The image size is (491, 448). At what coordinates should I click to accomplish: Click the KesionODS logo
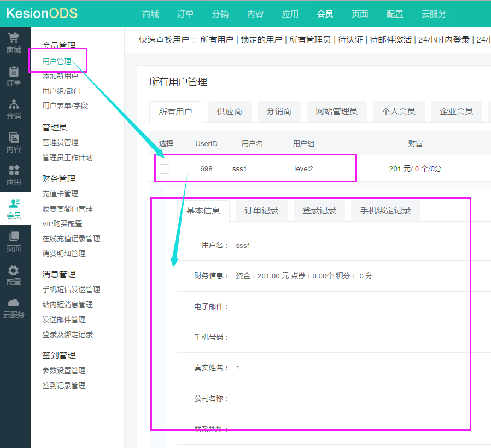click(x=42, y=14)
